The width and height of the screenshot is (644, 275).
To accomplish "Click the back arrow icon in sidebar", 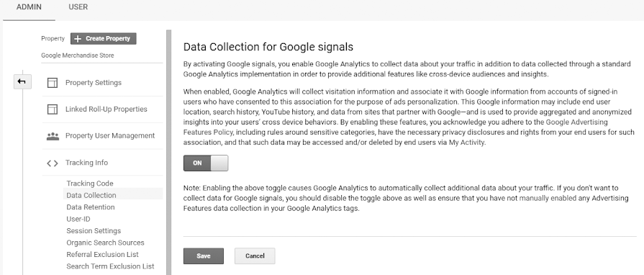I will pyautogui.click(x=22, y=82).
